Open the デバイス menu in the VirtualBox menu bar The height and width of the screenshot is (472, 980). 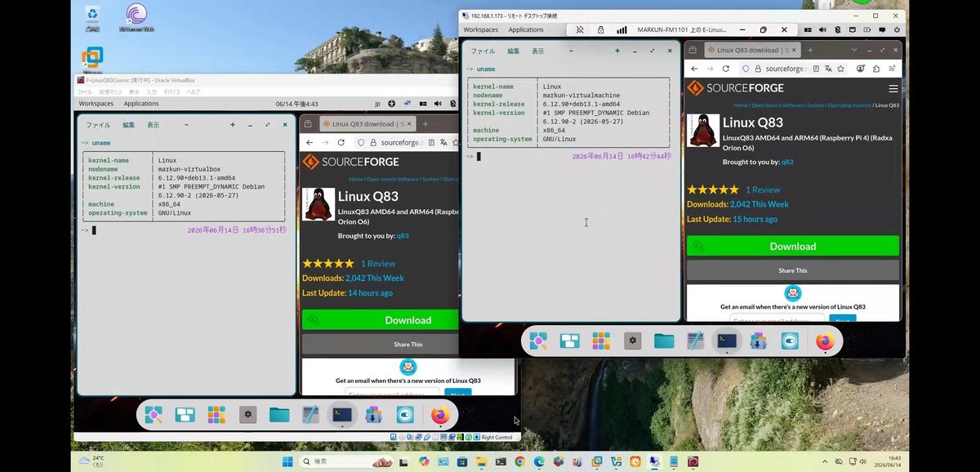[171, 92]
